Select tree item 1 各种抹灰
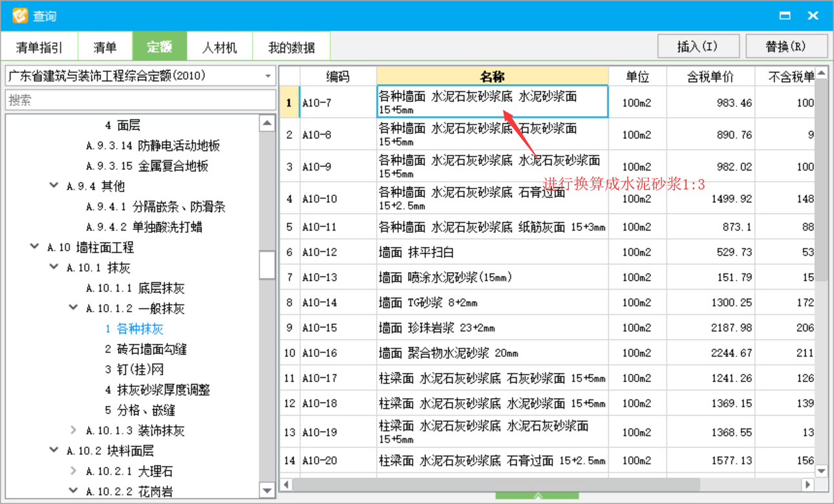Screen dimensions: 834x504 134,329
